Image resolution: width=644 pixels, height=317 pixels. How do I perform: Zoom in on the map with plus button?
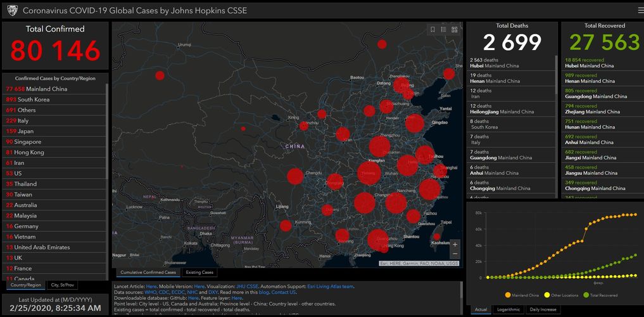[x=455, y=244]
